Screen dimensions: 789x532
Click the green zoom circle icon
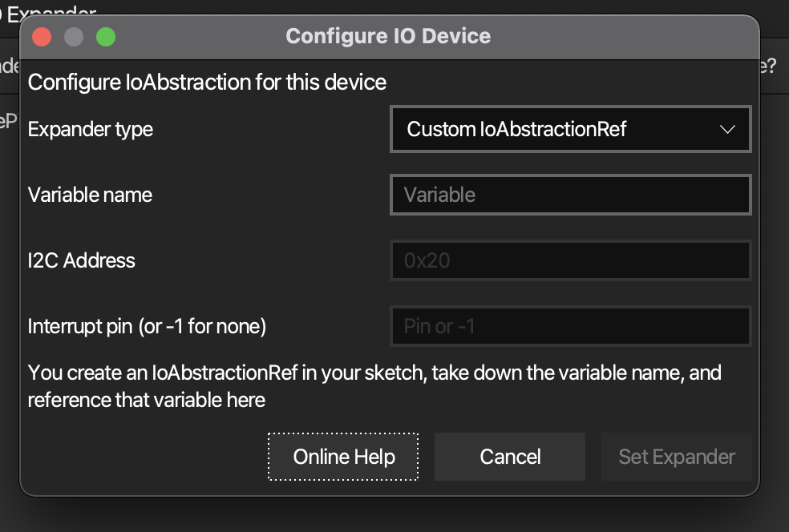click(x=105, y=36)
